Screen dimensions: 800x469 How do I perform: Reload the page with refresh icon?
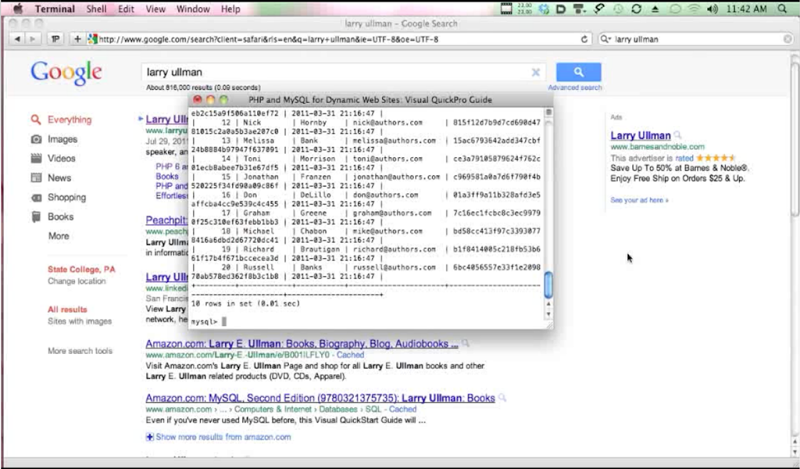[584, 39]
